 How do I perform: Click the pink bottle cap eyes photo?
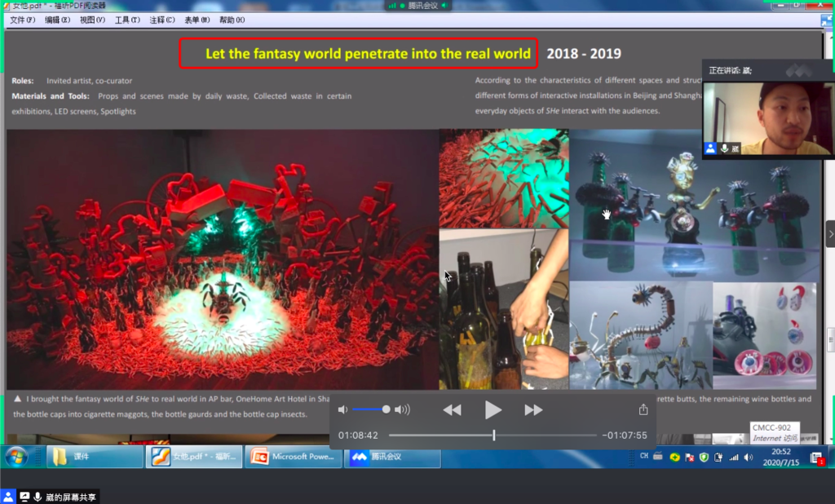coord(765,335)
